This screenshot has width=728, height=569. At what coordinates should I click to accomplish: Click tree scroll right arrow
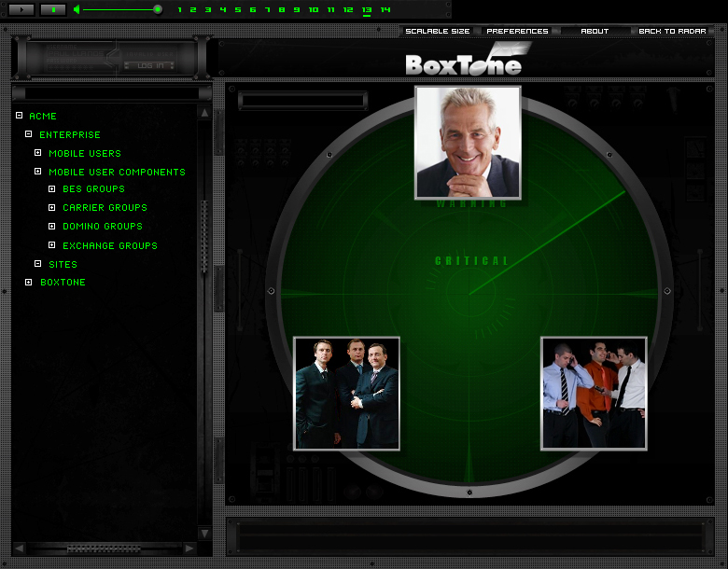pyautogui.click(x=189, y=548)
